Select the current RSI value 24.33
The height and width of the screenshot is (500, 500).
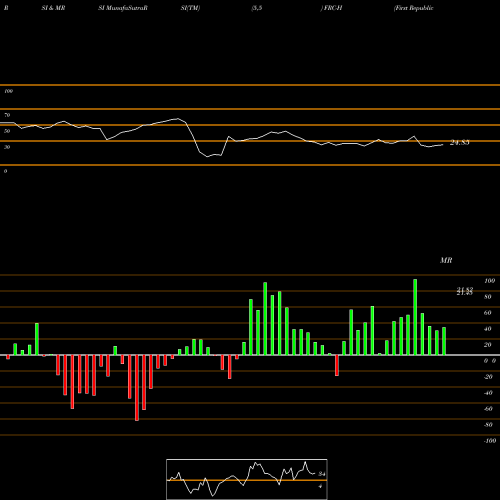click(460, 143)
